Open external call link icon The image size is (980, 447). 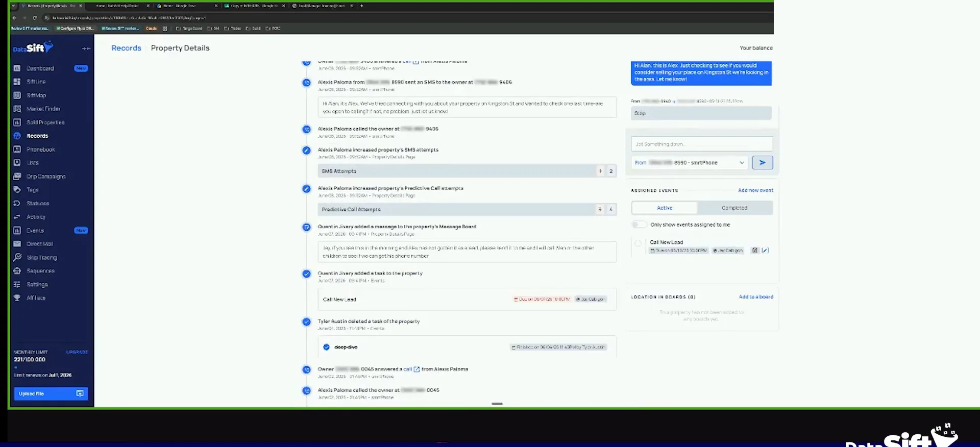pos(416,369)
